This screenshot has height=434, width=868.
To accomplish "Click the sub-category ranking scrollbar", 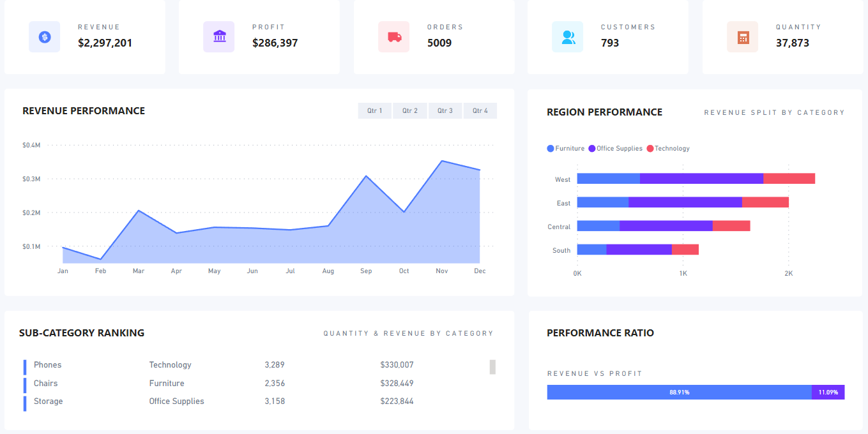I will click(491, 367).
